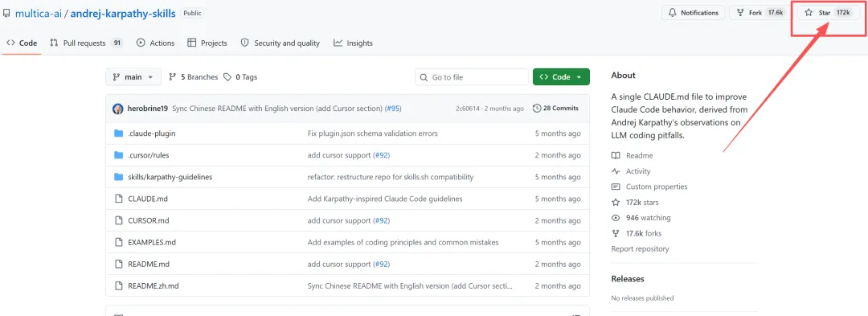Screen dimensions: 868x316
Task: Open the multica-ai owner link
Action: [39, 14]
